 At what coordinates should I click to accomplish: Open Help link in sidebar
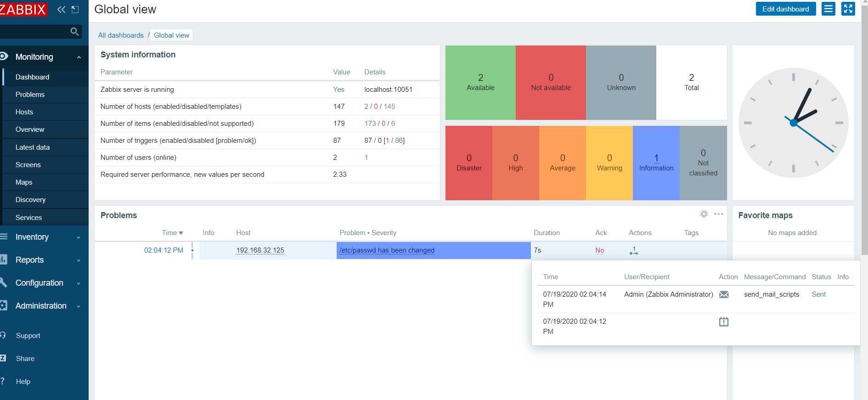pos(23,382)
